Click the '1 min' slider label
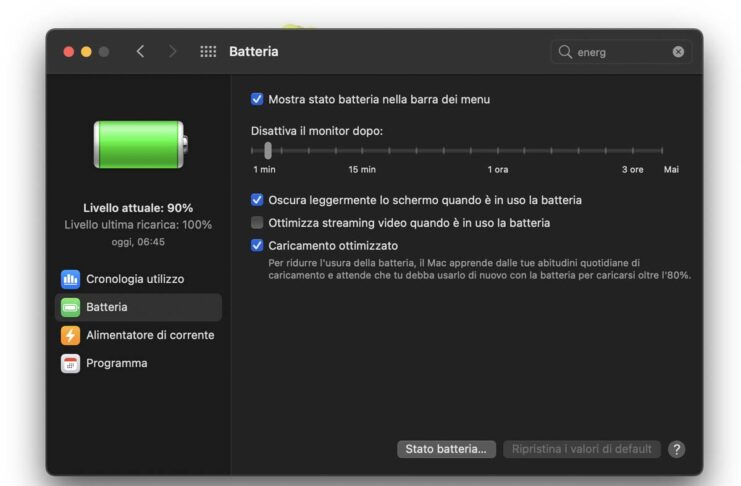The height and width of the screenshot is (486, 741). (264, 169)
